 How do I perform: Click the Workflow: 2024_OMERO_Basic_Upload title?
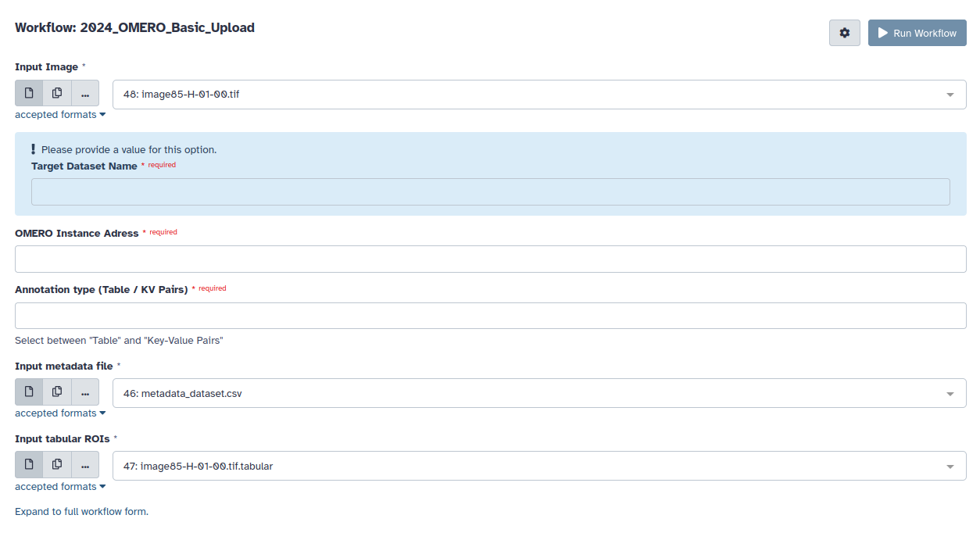pyautogui.click(x=134, y=27)
